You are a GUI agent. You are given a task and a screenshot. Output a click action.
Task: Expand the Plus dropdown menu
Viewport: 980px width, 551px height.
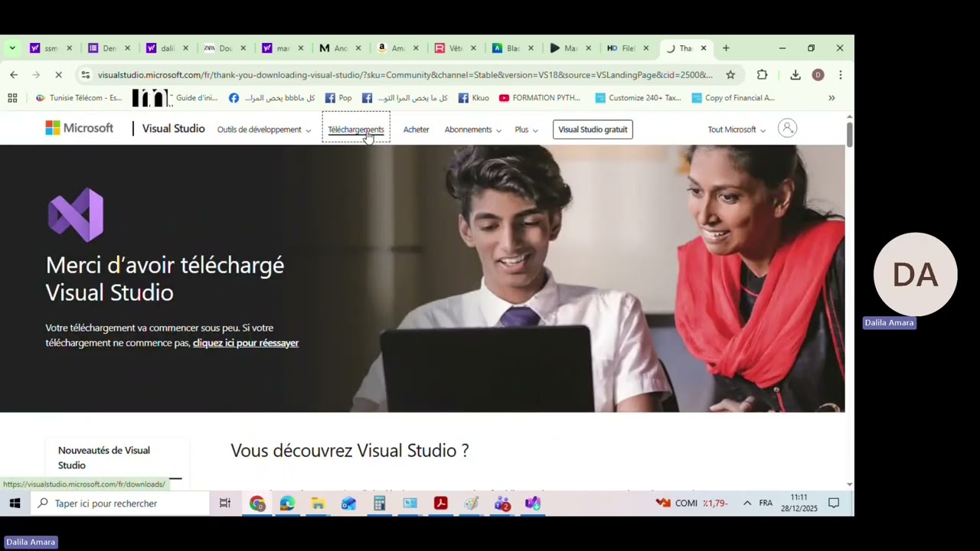(x=526, y=129)
